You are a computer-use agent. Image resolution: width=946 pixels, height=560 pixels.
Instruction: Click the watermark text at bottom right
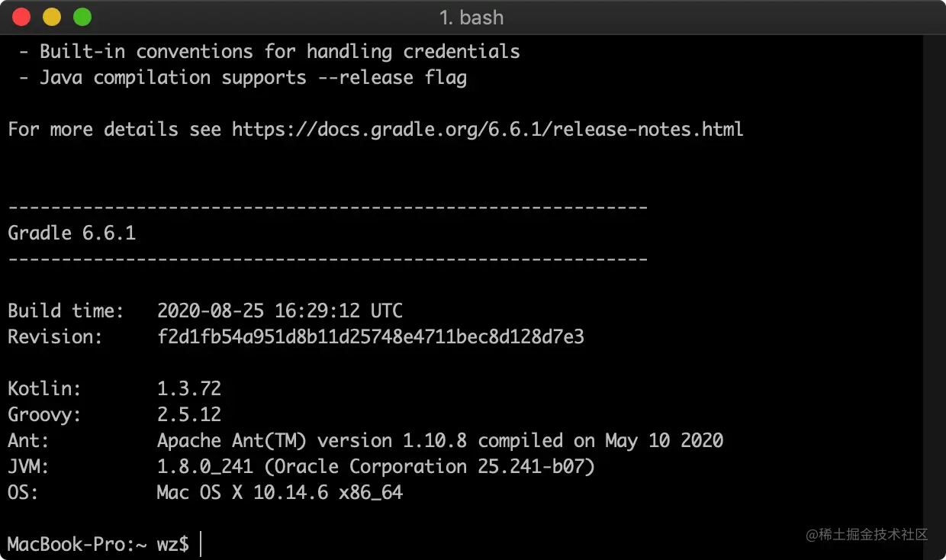click(x=867, y=534)
